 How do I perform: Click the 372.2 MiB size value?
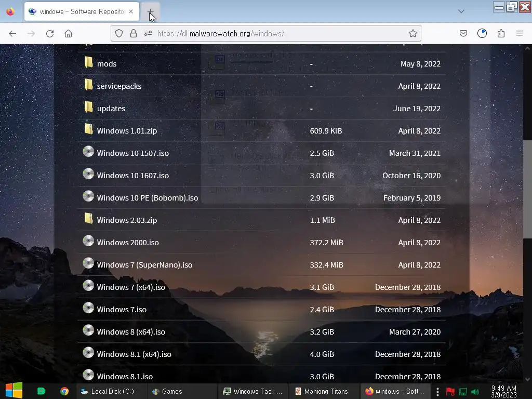click(326, 243)
